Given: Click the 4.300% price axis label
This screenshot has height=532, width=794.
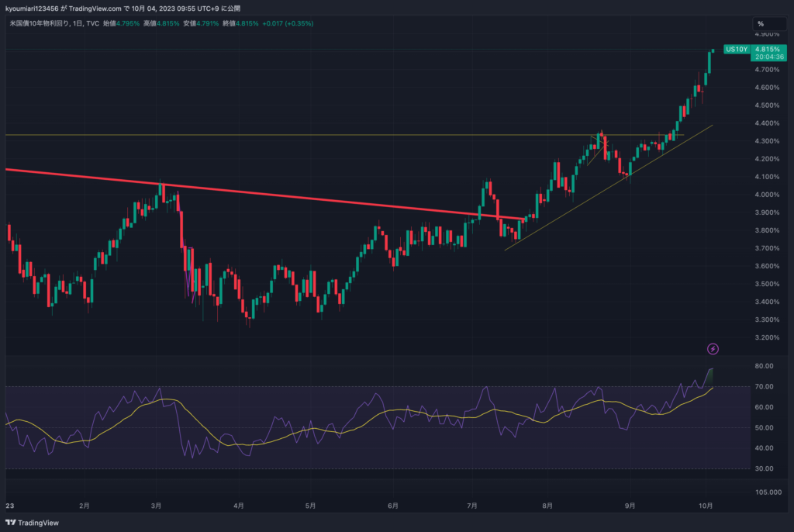Looking at the screenshot, I should point(767,141).
